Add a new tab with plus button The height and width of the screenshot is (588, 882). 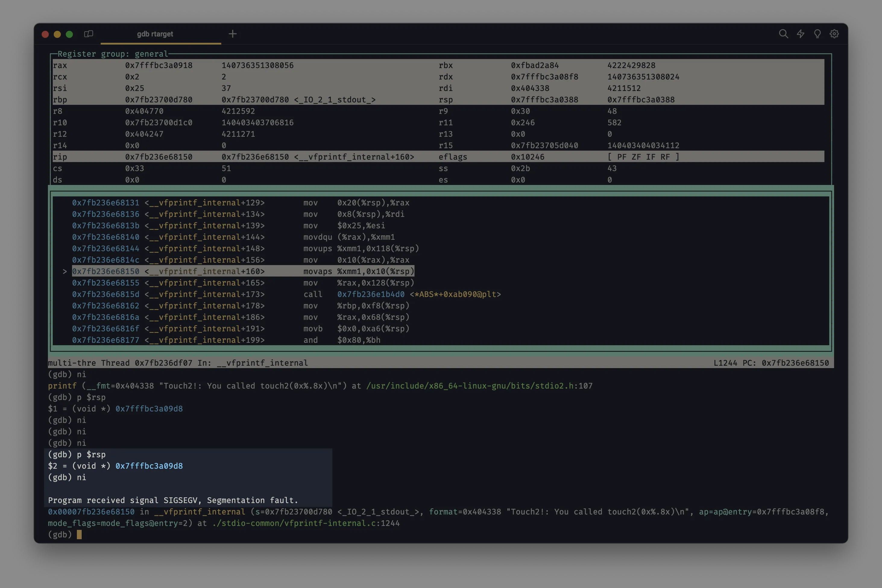[233, 34]
